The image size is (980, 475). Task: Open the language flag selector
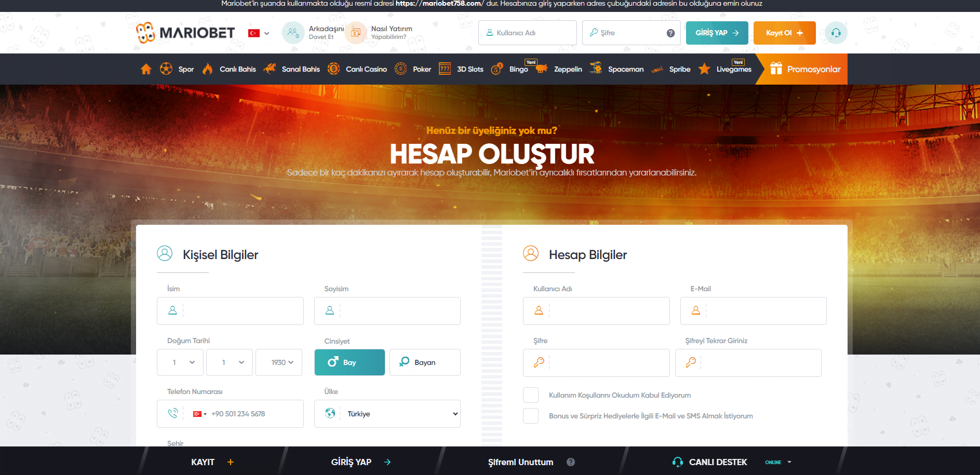[259, 33]
